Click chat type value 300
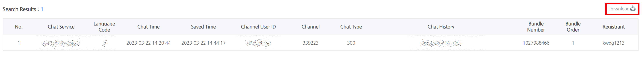 pos(351,43)
